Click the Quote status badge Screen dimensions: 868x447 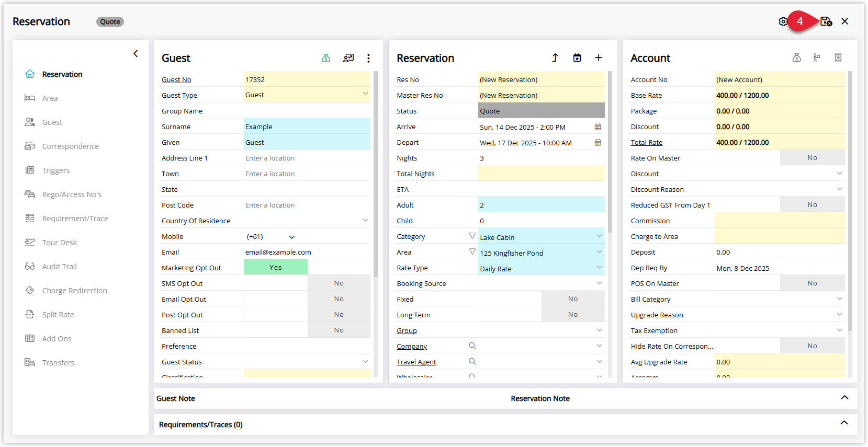(x=110, y=21)
